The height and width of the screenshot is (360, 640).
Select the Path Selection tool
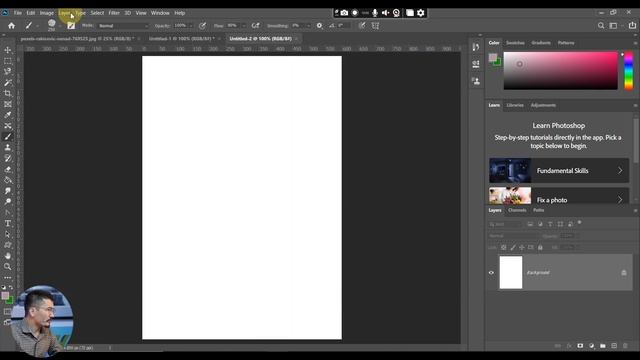8,234
